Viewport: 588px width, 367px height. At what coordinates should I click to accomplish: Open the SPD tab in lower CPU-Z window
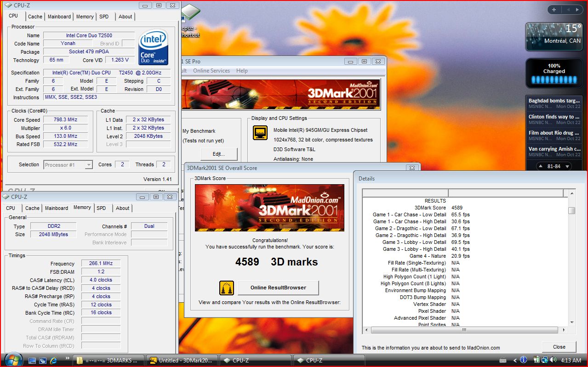tap(102, 208)
